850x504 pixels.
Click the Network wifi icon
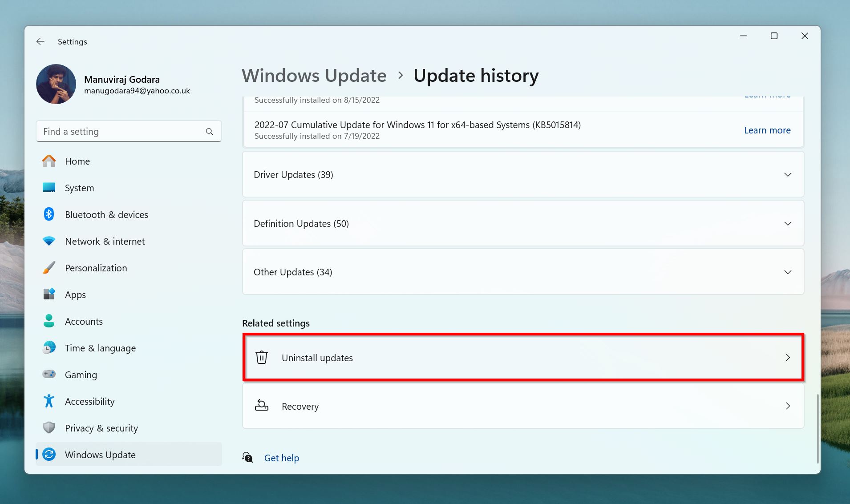pyautogui.click(x=49, y=241)
